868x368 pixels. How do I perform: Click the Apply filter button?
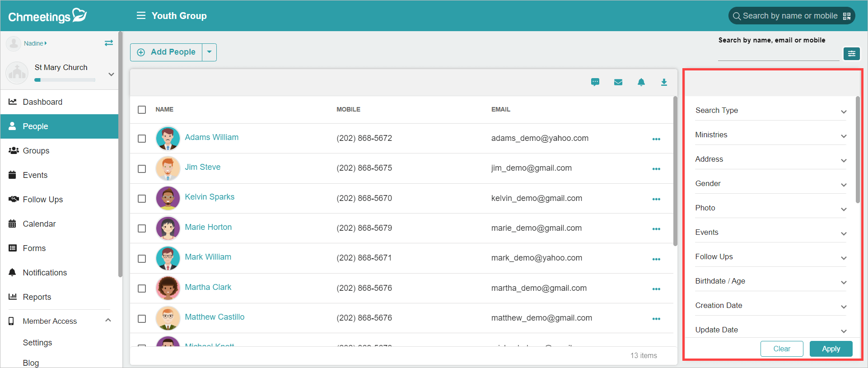coord(831,349)
